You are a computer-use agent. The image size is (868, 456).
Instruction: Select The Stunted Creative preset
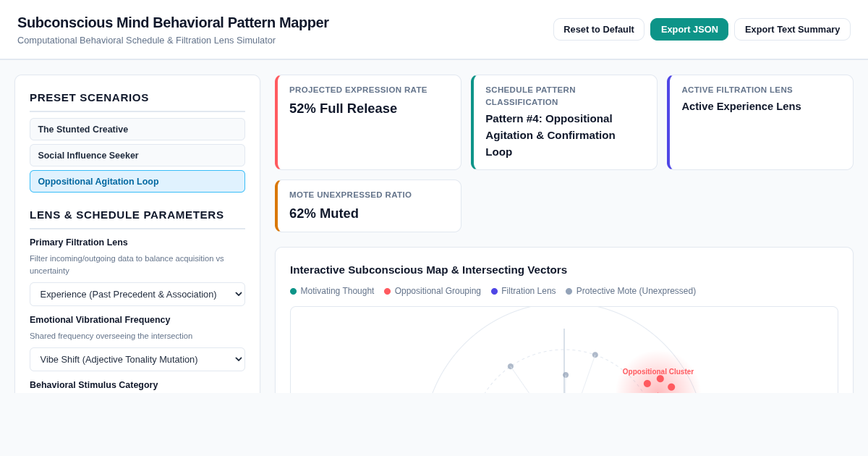pyautogui.click(x=137, y=130)
